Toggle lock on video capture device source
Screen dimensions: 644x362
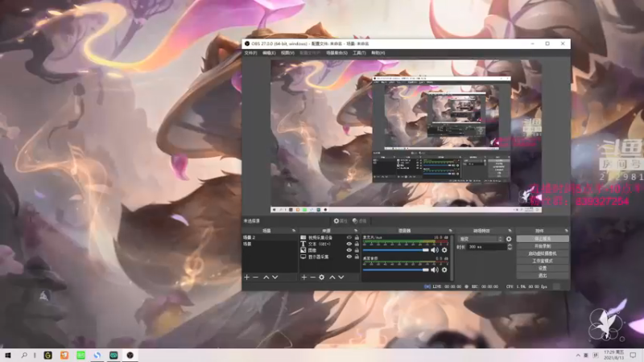[357, 237]
